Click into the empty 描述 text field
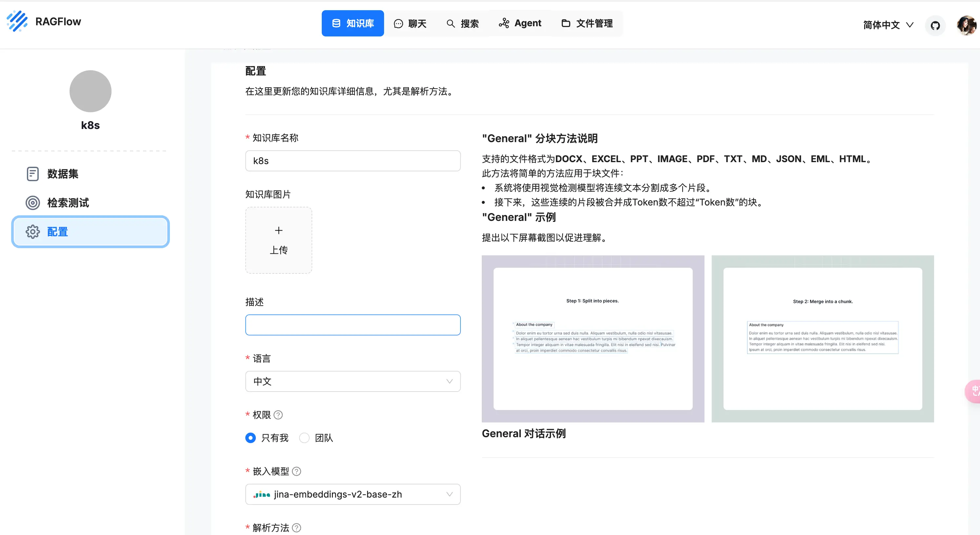The width and height of the screenshot is (980, 535). (353, 325)
